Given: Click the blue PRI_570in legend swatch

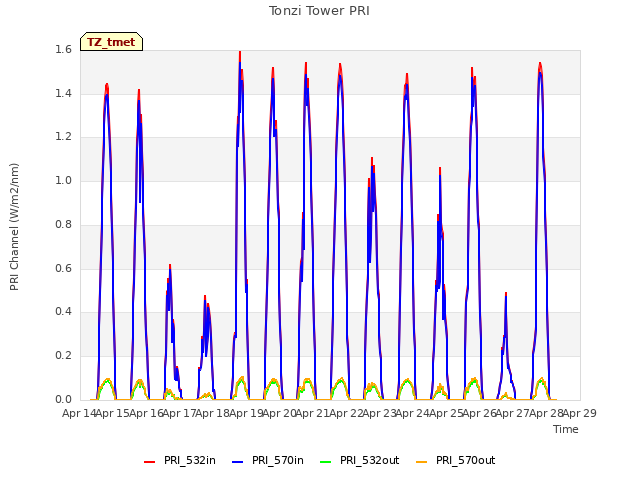Looking at the screenshot, I should pos(238,462).
